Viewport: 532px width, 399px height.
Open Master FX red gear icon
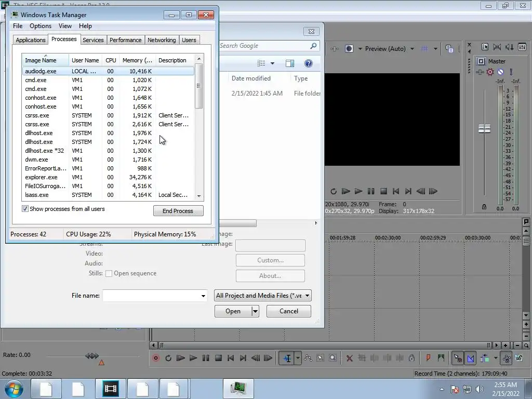click(490, 72)
